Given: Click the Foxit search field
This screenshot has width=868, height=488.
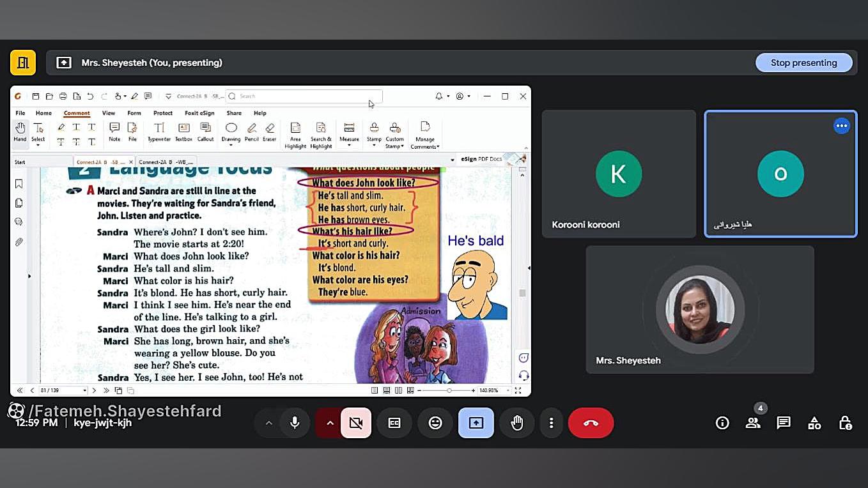Looking at the screenshot, I should (304, 96).
